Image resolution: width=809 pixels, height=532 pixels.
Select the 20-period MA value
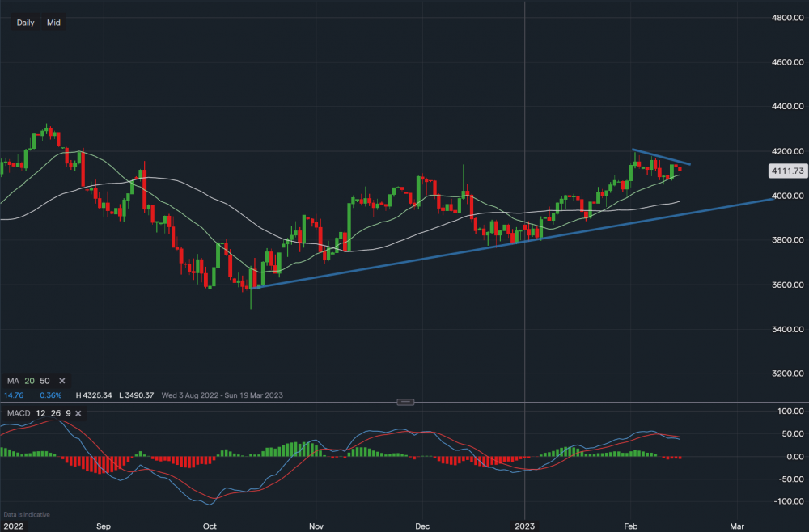point(30,380)
